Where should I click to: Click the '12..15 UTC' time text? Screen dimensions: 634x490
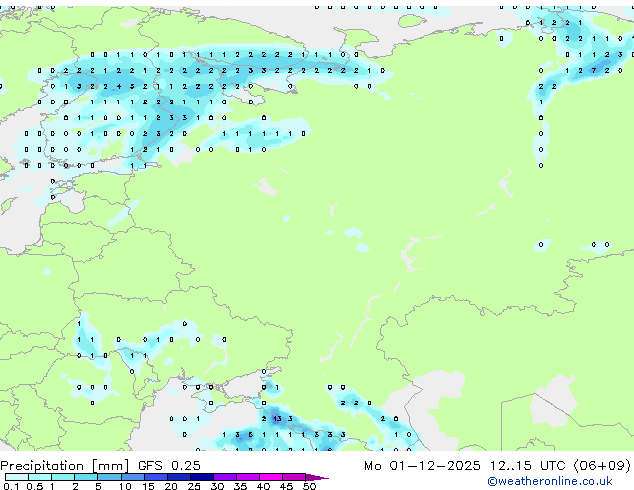coord(528,466)
